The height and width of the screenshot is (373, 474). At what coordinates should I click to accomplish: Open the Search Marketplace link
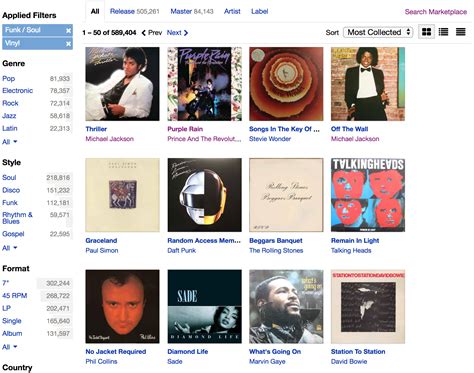coord(436,12)
